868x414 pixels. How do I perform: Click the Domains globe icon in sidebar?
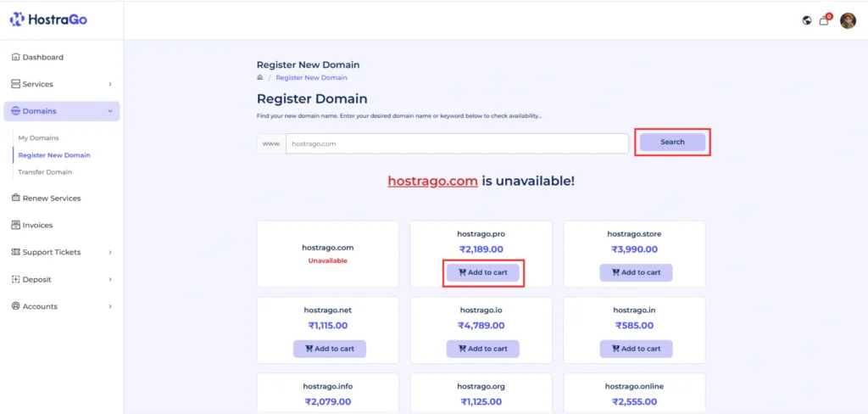coord(15,111)
